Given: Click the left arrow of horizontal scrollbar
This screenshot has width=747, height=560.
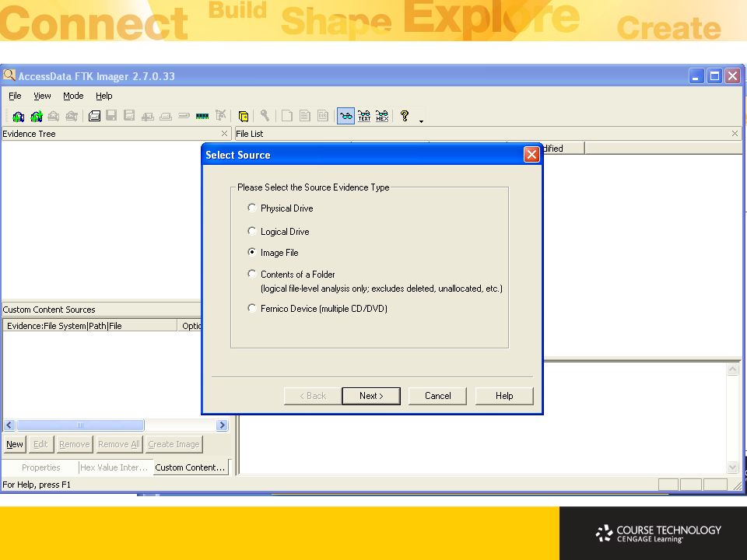Looking at the screenshot, I should (9, 425).
